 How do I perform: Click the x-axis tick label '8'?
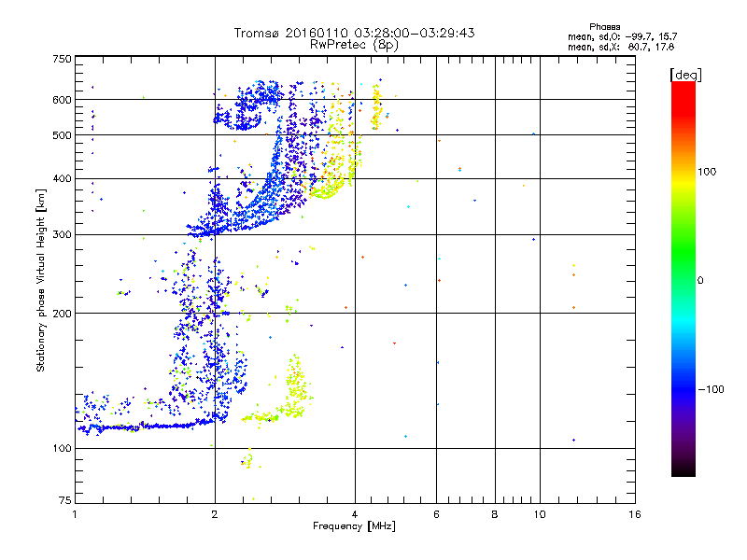coord(495,514)
